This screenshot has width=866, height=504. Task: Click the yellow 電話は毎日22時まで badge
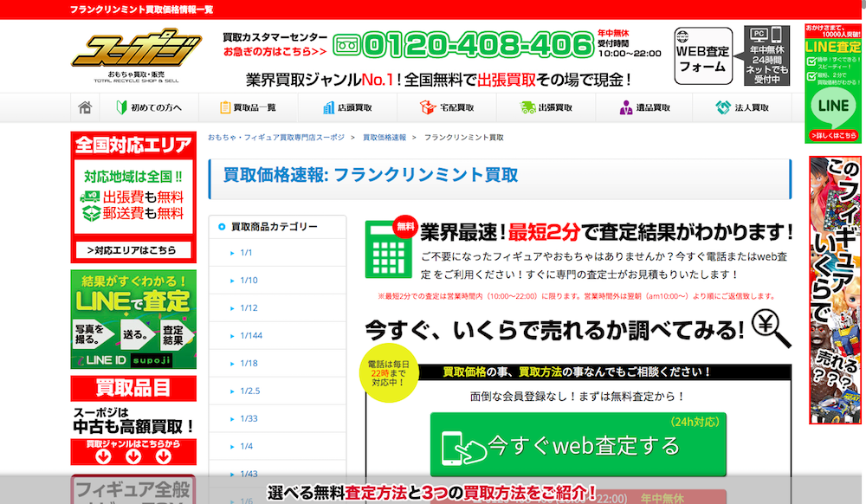tap(388, 374)
